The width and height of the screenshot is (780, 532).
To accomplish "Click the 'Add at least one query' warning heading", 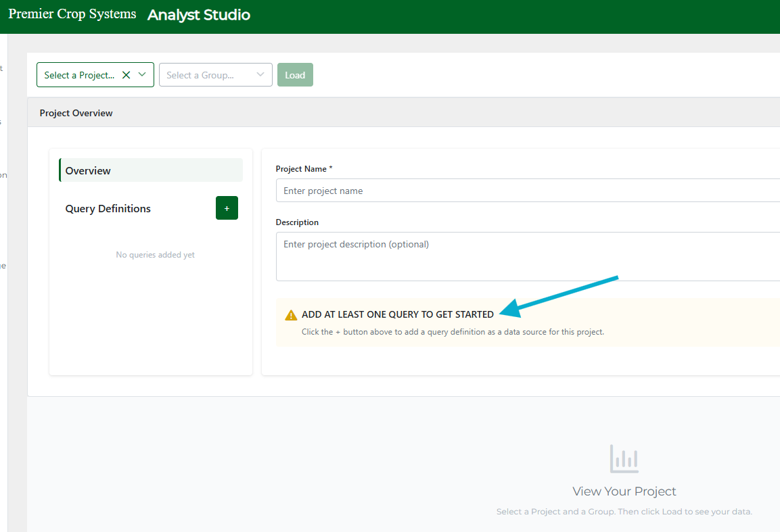I will pos(398,314).
